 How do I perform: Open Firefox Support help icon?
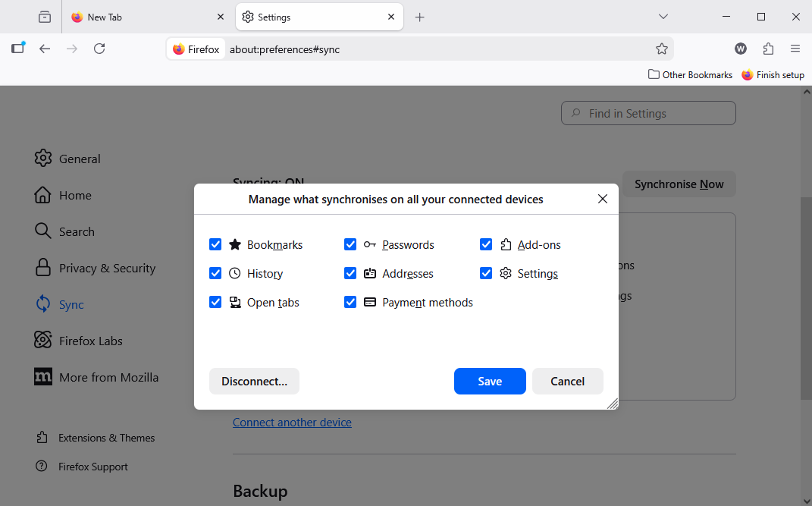click(x=42, y=467)
